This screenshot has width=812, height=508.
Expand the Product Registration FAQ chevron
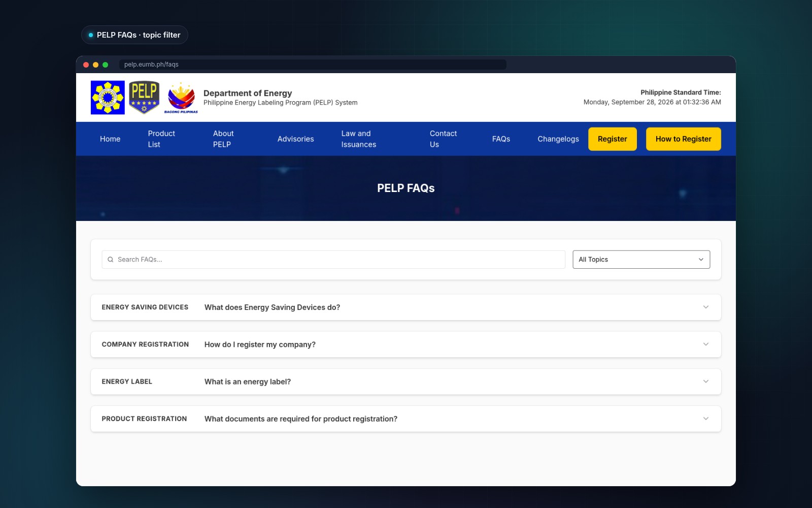705,419
